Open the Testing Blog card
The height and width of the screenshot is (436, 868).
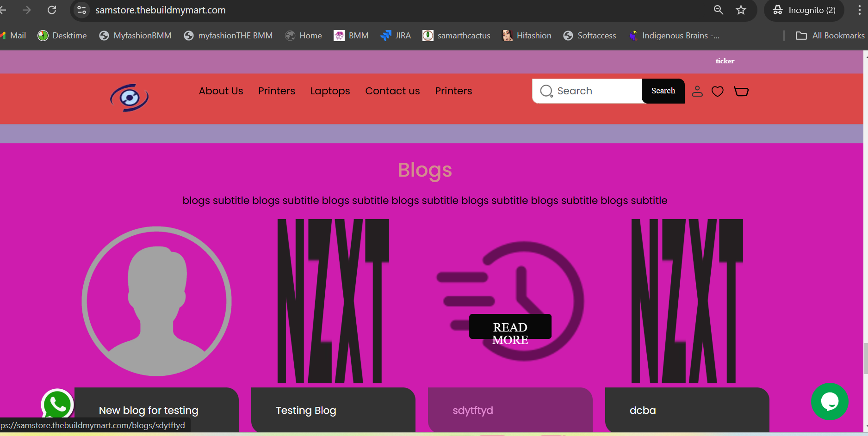(333, 410)
